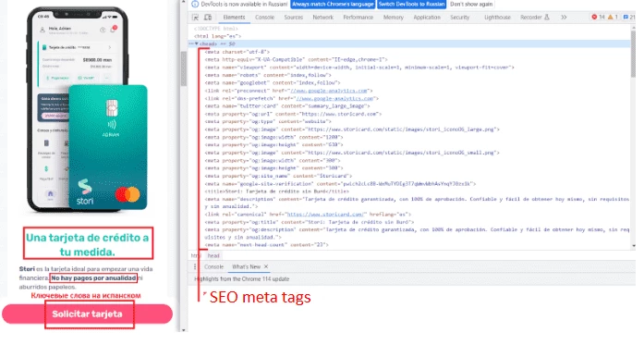Click the text No hay pagos por anualidad
The image size is (644, 345).
[93, 278]
